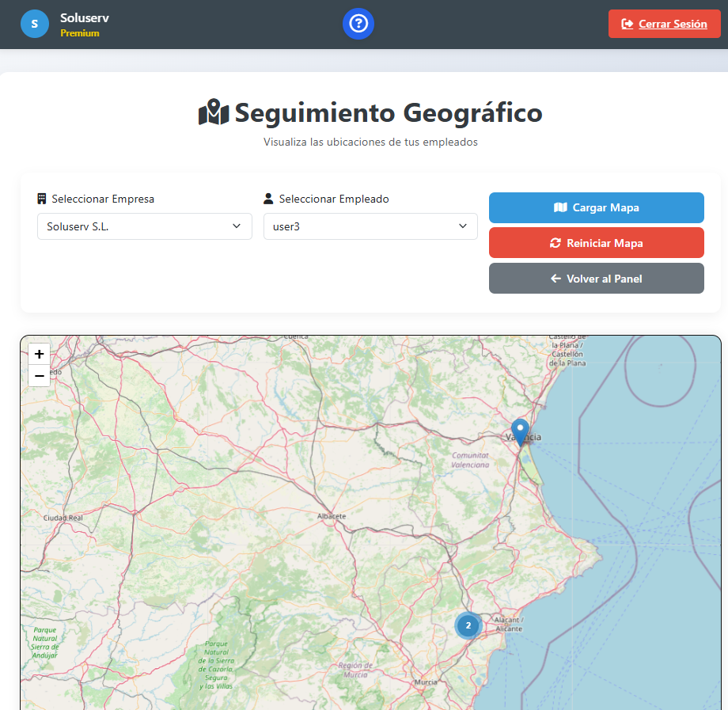728x710 pixels.
Task: Click the person icon next to Seleccionar Empleado
Action: pyautogui.click(x=268, y=199)
